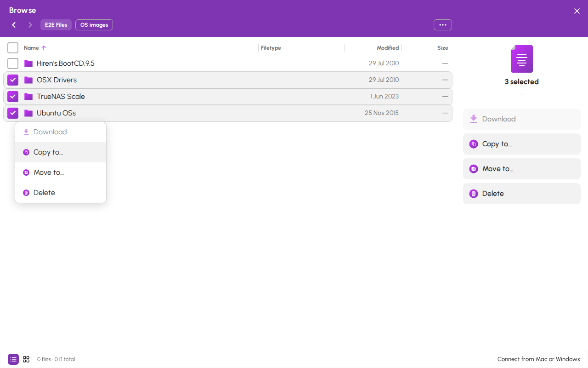Click the TrueNAS Scale folder icon
Image resolution: width=588 pixels, height=368 pixels.
click(x=28, y=97)
